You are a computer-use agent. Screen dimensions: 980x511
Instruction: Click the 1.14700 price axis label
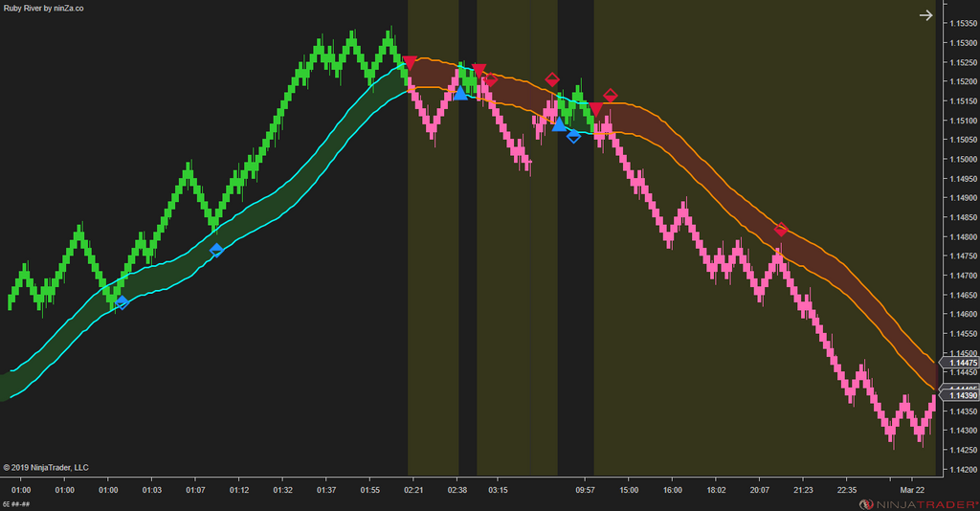[963, 276]
